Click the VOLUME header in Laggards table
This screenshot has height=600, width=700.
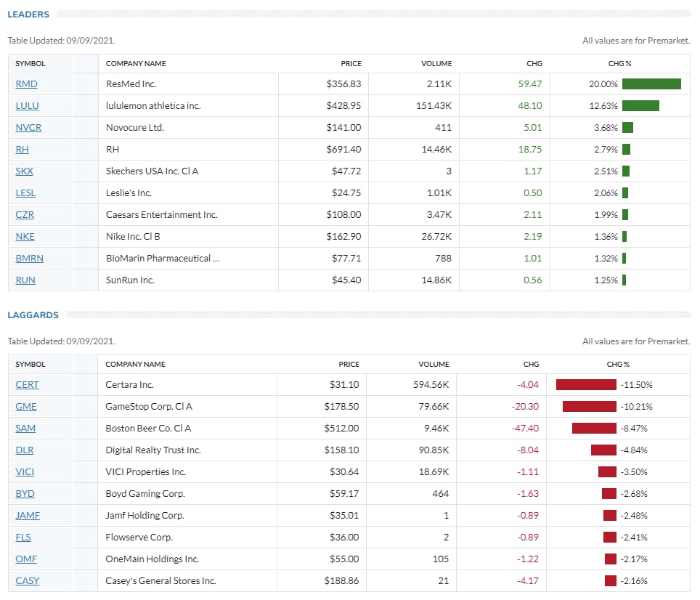click(x=434, y=365)
